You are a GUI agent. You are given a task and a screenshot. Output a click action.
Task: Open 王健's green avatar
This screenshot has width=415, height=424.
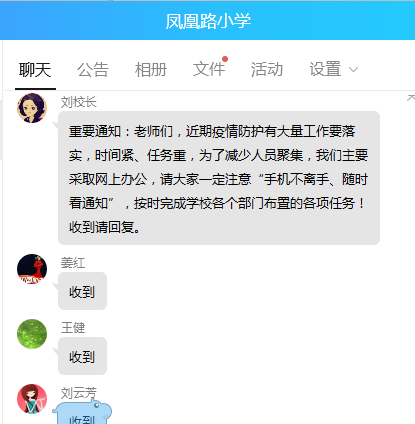tap(32, 334)
